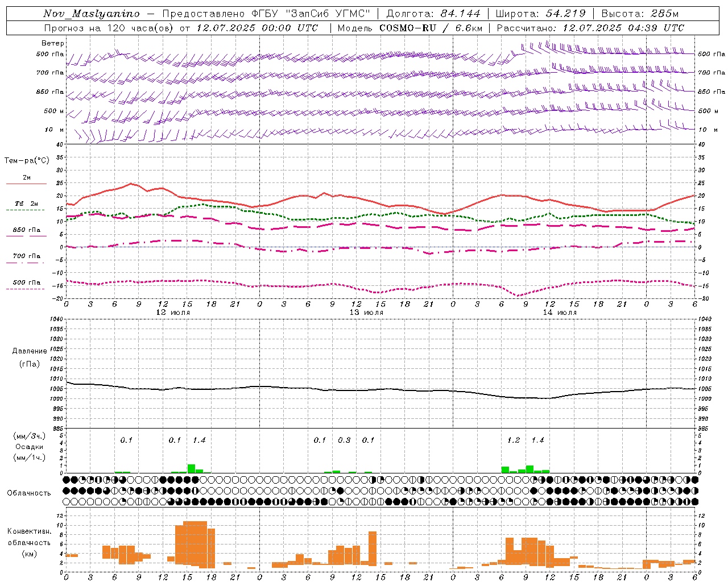Screen dimensions: 728x582
Task: Click the forecast line Прогноз на 120 часа(ов)
Action: 109,28
